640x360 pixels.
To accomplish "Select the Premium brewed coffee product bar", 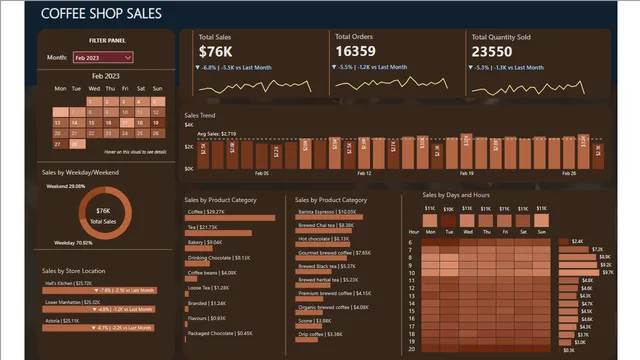I will [x=309, y=299].
